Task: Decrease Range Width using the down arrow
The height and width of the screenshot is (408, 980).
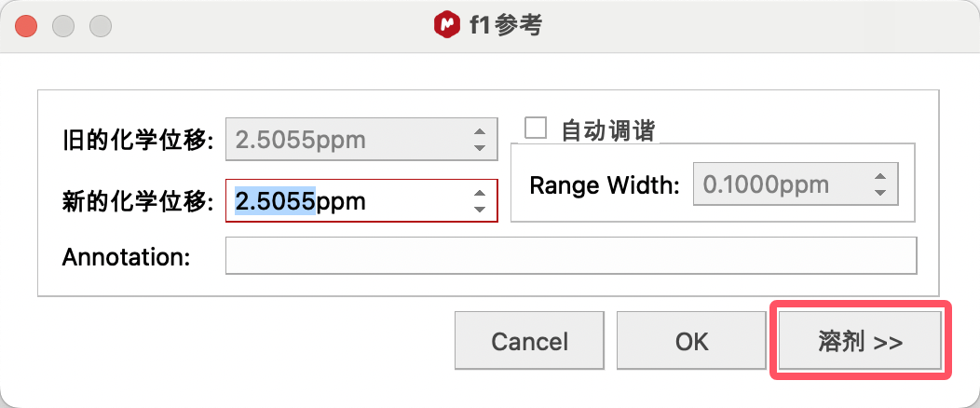Action: click(879, 192)
